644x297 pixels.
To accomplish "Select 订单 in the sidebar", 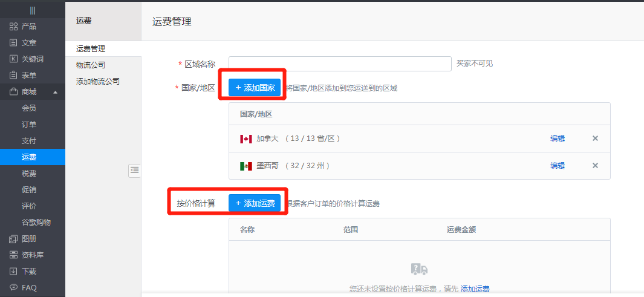I will 29,125.
